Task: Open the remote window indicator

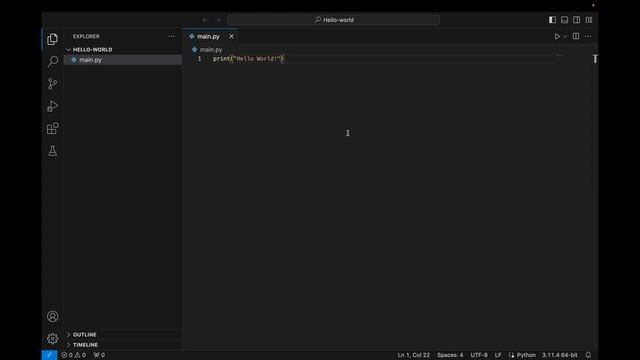Action: [x=49, y=355]
